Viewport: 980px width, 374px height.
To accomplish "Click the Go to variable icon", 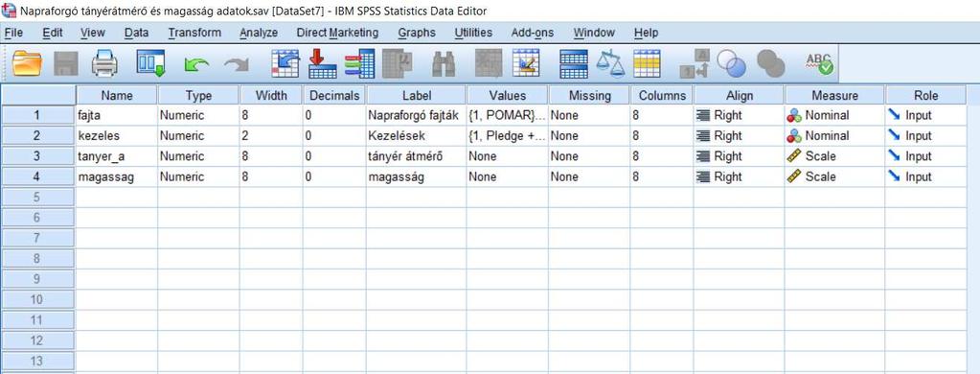I will coord(323,63).
